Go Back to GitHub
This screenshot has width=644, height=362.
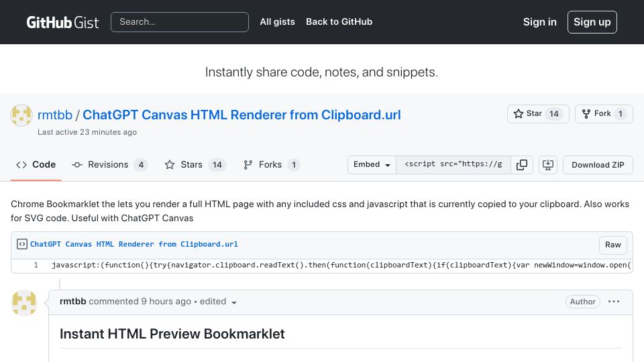click(339, 21)
